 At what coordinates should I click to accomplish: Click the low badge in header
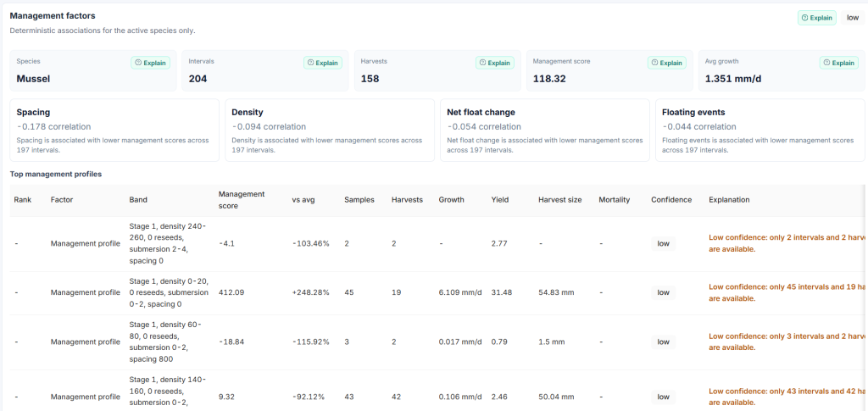(x=853, y=18)
